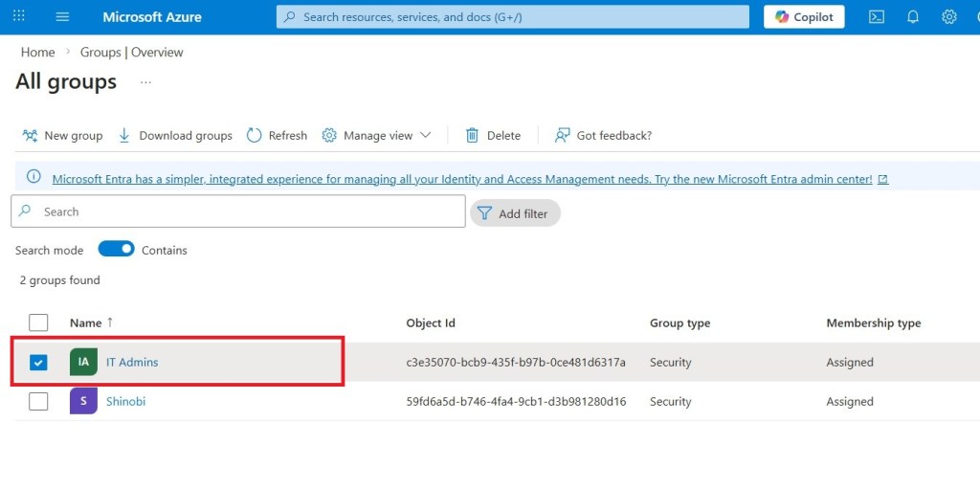Check the Shinobi group checkbox
Viewport: 980px width, 489px height.
(38, 401)
